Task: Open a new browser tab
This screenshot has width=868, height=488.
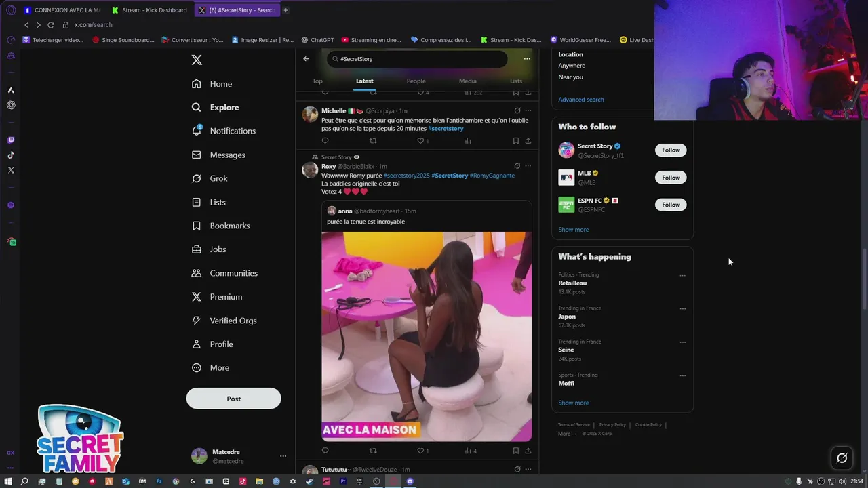Action: [285, 10]
